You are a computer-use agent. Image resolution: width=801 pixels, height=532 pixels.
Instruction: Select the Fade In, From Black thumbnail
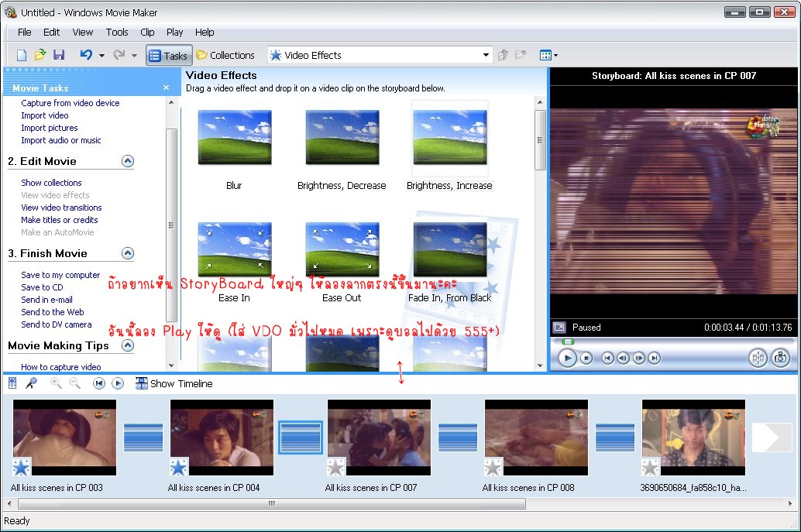[450, 249]
